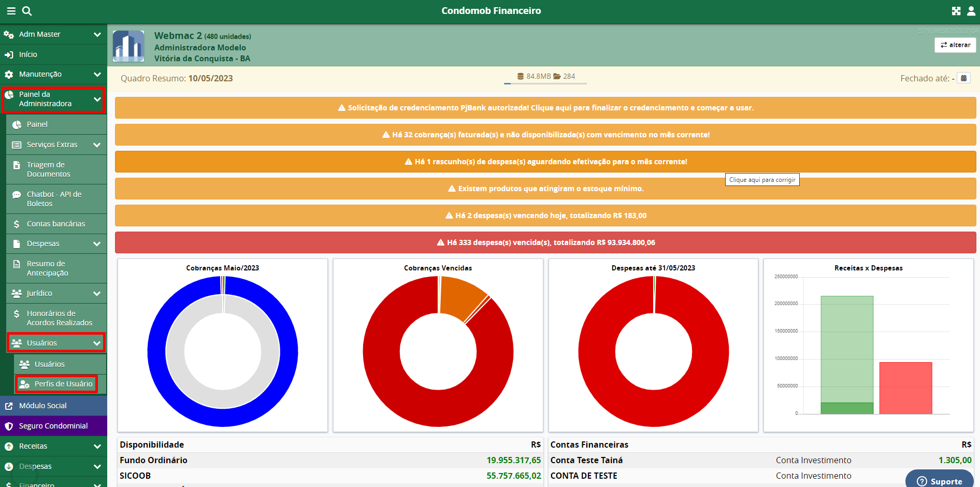Click the search magnifier icon
Viewport: 980px width, 487px height.
click(27, 11)
